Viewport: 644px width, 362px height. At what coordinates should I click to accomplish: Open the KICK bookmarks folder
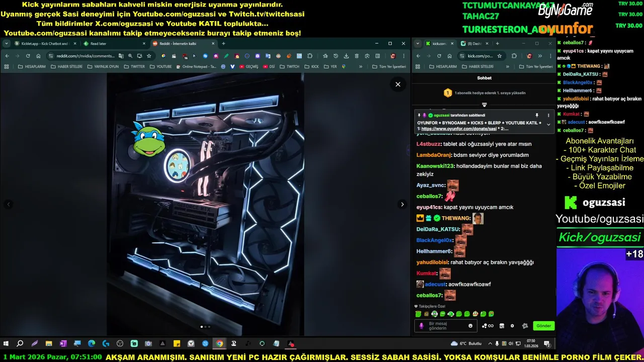(311, 66)
